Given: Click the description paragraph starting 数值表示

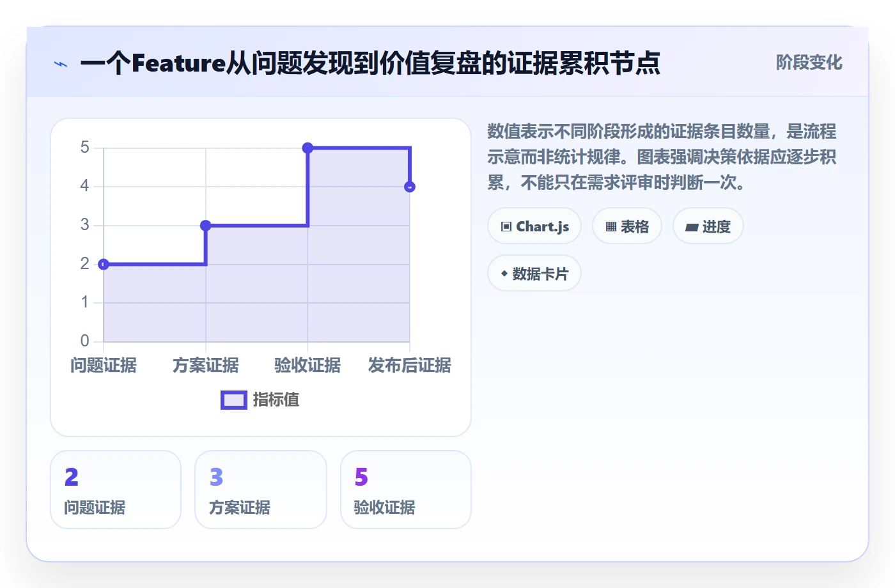Looking at the screenshot, I should [x=662, y=157].
